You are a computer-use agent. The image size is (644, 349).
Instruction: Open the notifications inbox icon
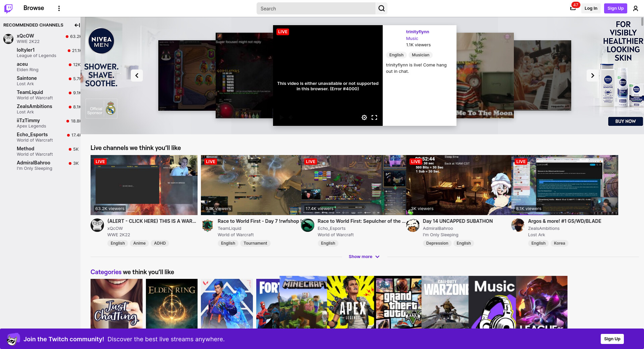[x=573, y=8]
